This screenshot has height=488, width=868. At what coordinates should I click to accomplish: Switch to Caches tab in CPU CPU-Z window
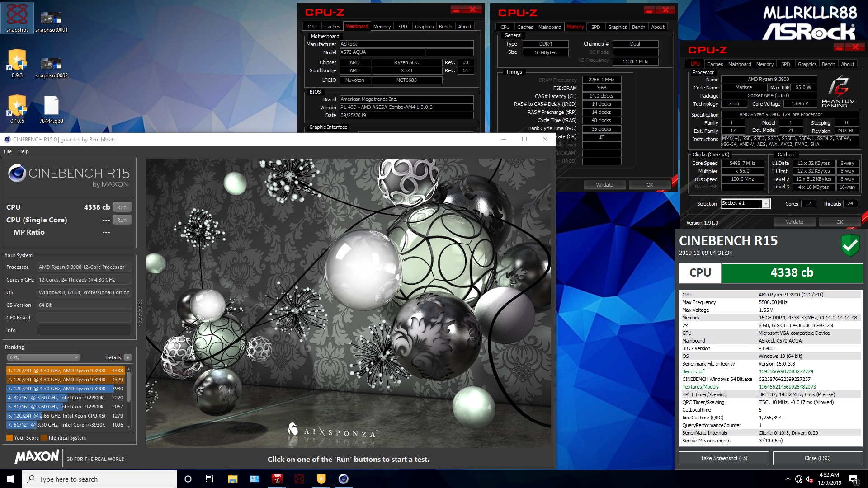715,64
